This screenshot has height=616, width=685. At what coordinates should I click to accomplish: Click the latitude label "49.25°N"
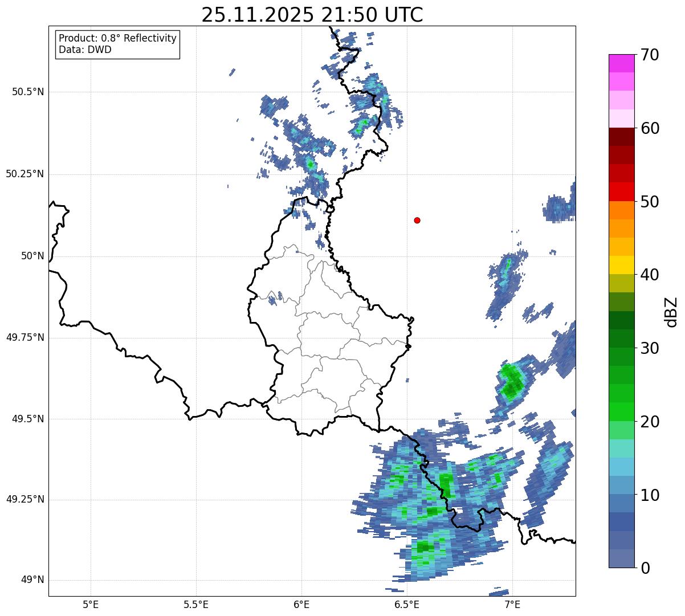coord(25,499)
